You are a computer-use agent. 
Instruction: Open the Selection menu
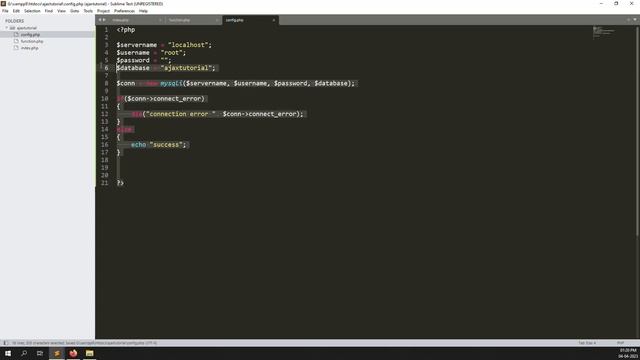tap(32, 11)
